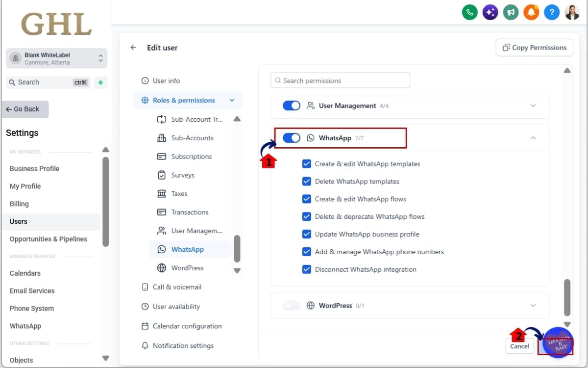The width and height of the screenshot is (588, 368).
Task: Click the permissions list scroll-down arrow
Action: click(x=237, y=270)
